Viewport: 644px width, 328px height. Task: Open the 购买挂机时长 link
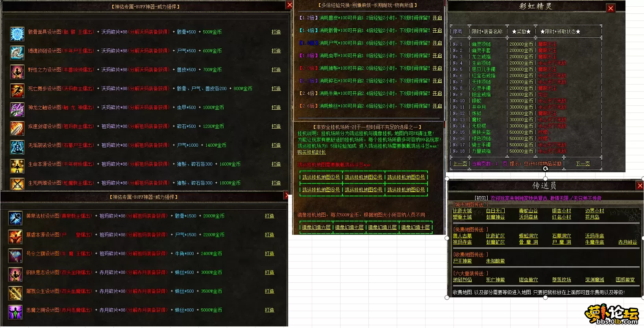point(311,152)
